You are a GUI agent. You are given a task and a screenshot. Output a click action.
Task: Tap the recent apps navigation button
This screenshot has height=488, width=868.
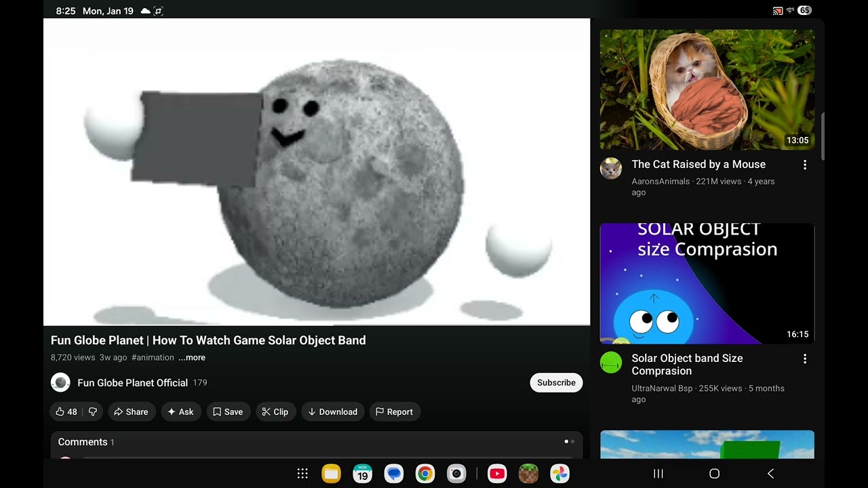tap(658, 474)
